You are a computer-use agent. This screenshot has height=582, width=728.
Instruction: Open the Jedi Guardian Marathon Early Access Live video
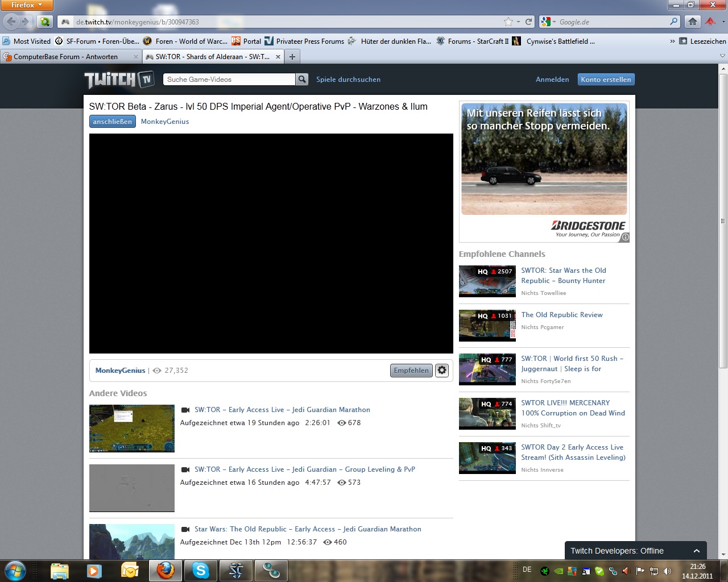[282, 410]
